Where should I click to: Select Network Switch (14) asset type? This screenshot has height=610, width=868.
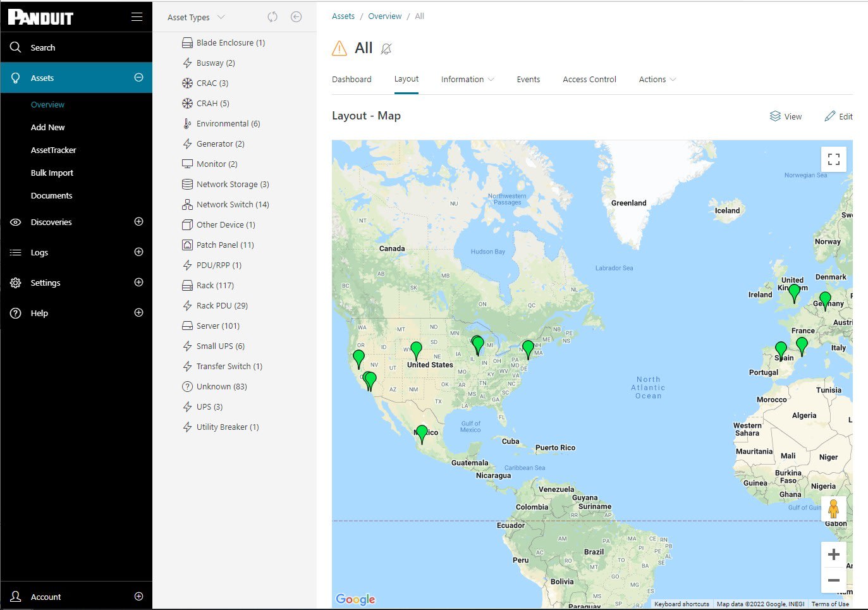click(x=232, y=205)
